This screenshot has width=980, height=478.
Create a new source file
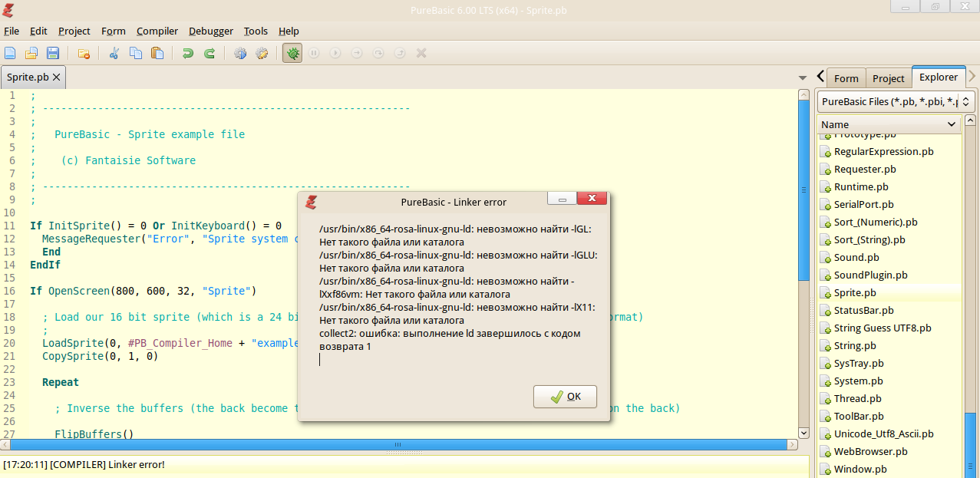pos(10,53)
